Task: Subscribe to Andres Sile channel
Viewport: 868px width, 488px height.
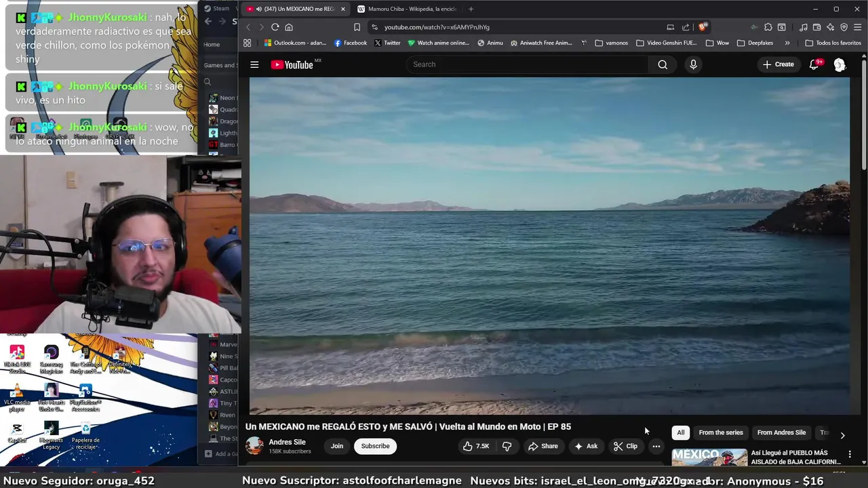Action: point(375,446)
